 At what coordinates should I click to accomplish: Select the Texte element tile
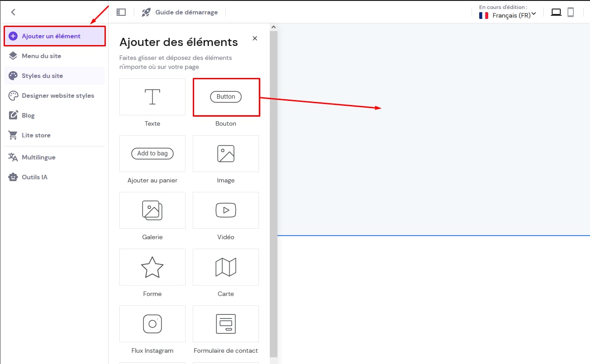pos(152,97)
